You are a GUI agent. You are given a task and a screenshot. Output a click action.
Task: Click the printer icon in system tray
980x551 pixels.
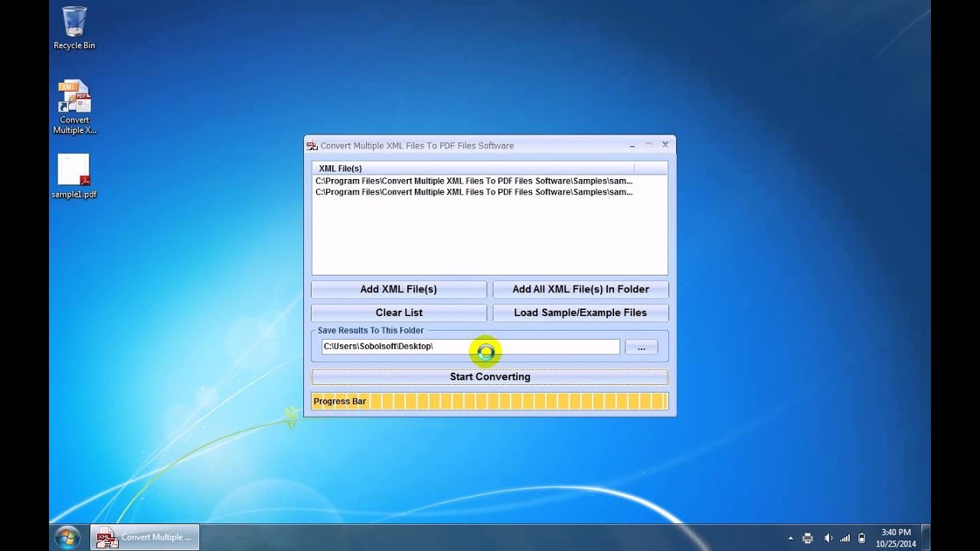808,538
